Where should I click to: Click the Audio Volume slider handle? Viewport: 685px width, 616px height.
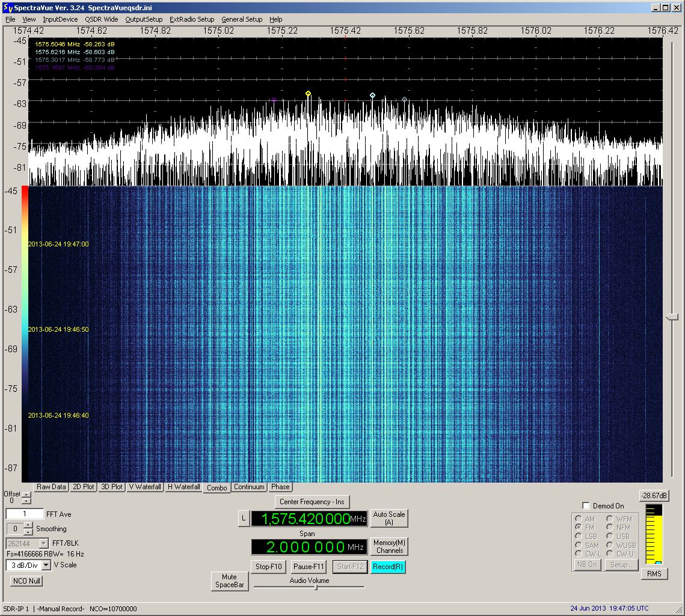316,587
